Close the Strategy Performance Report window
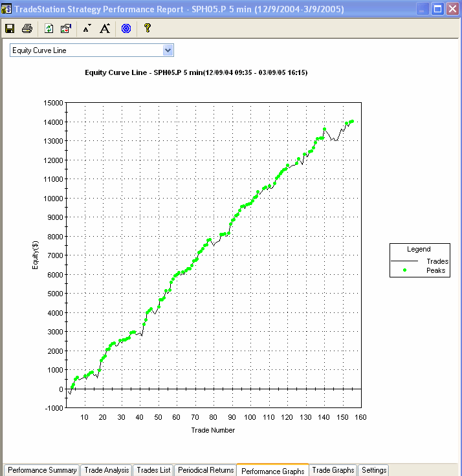Image resolution: width=462 pixels, height=476 pixels. tap(452, 9)
